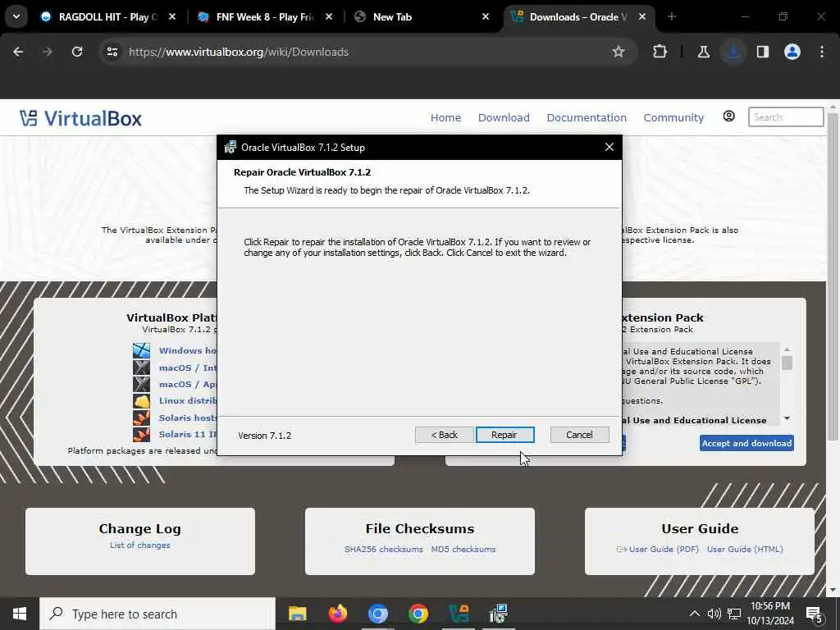Image resolution: width=840 pixels, height=630 pixels.
Task: Open MD5 checksums link
Action: point(463,549)
